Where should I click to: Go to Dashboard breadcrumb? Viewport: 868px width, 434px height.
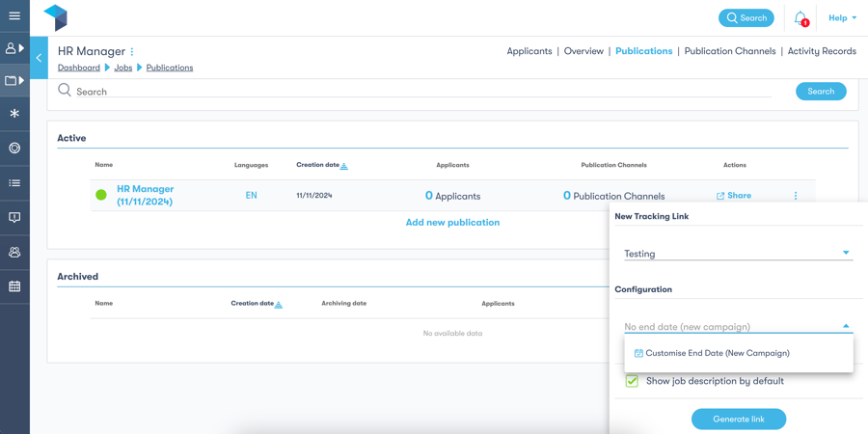(79, 68)
